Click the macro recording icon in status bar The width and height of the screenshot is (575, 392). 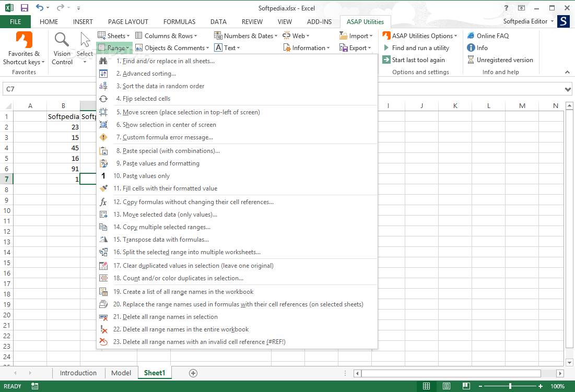35,386
